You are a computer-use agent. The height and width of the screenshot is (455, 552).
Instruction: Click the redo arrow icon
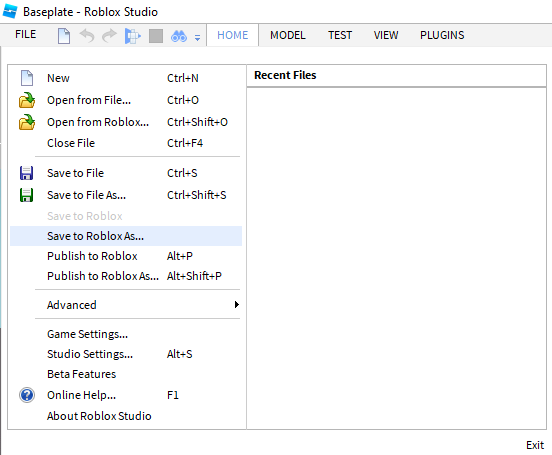109,36
